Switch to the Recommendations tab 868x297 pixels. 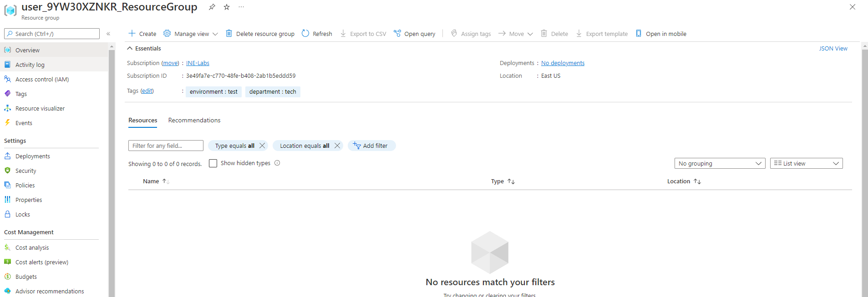click(x=194, y=121)
